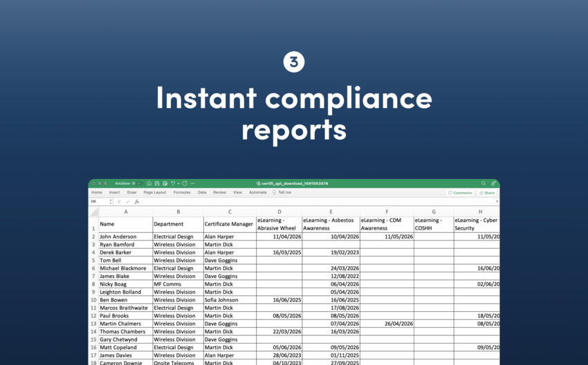Click the Name header cell
The width and height of the screenshot is (588, 365).
[x=126, y=224]
